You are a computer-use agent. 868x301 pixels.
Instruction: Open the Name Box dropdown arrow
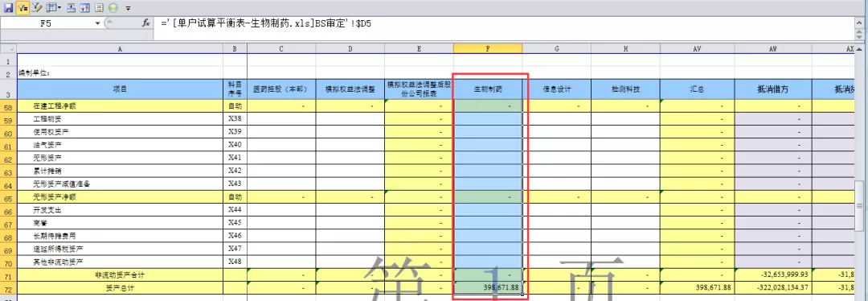pos(98,24)
